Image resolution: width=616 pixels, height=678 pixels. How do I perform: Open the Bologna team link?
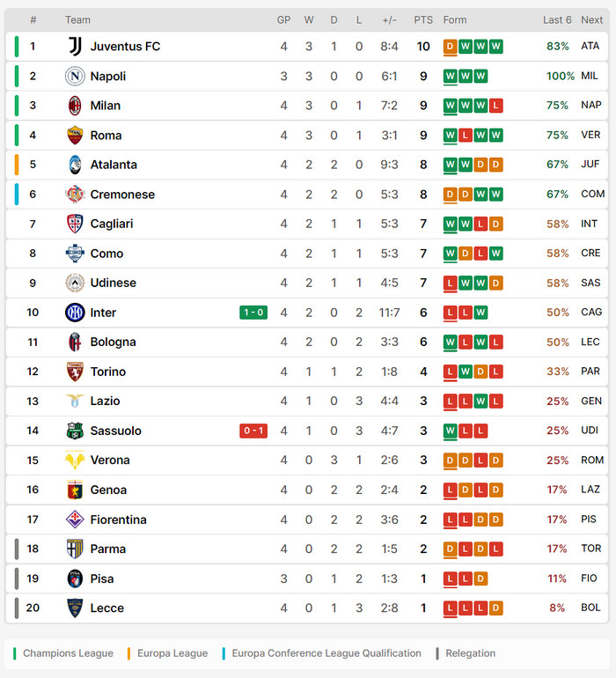click(x=114, y=343)
